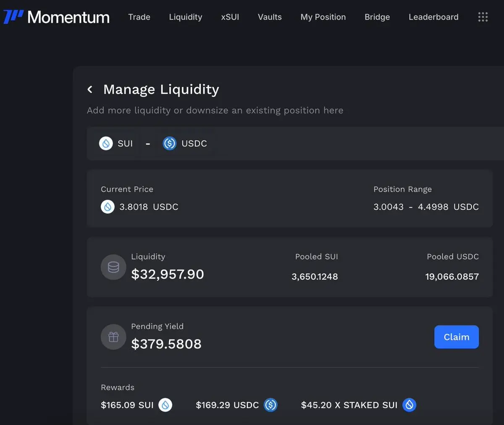Click the Manage Liquidity heading

click(161, 89)
